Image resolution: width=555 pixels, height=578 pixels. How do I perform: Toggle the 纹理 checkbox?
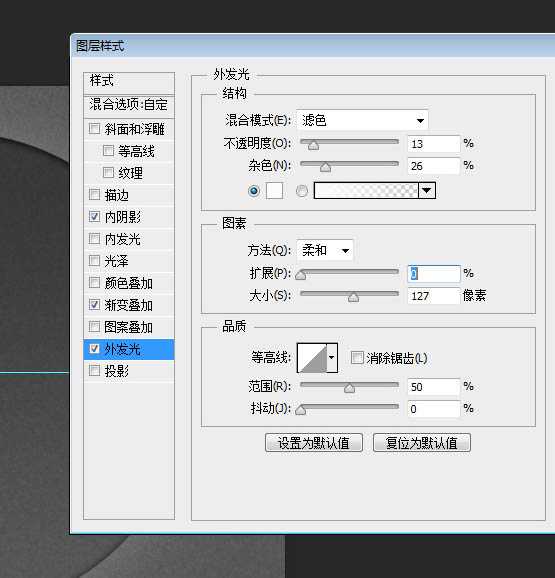[x=108, y=173]
